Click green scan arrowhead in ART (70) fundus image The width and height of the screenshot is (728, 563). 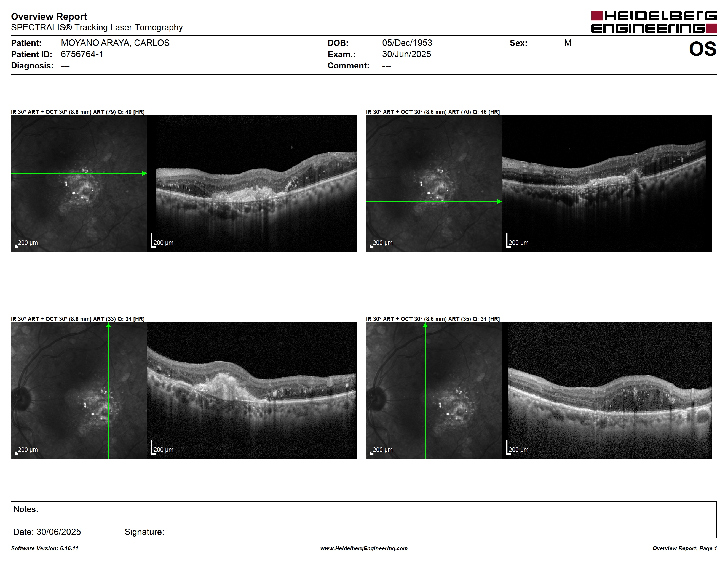499,201
